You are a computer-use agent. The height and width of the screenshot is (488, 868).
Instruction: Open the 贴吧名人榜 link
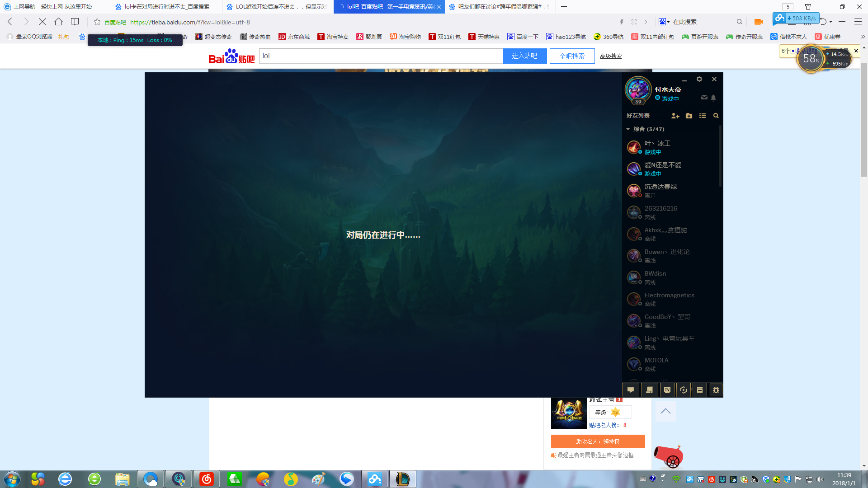point(604,425)
